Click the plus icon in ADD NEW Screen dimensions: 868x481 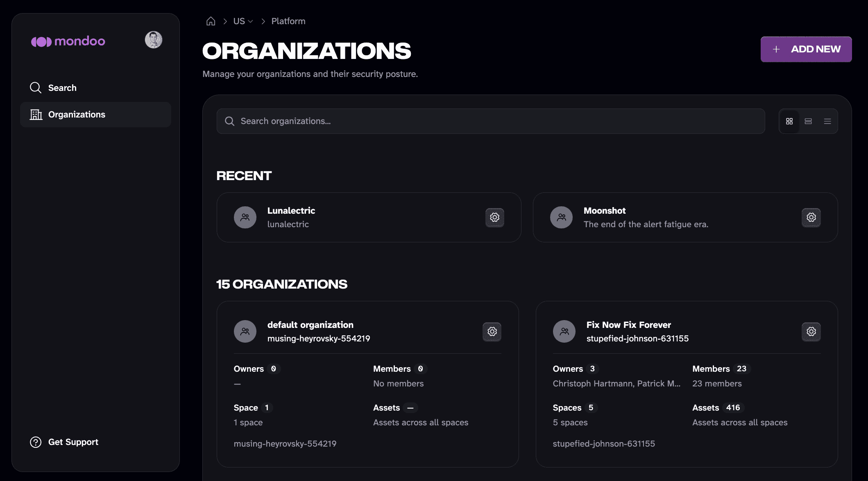pyautogui.click(x=776, y=49)
